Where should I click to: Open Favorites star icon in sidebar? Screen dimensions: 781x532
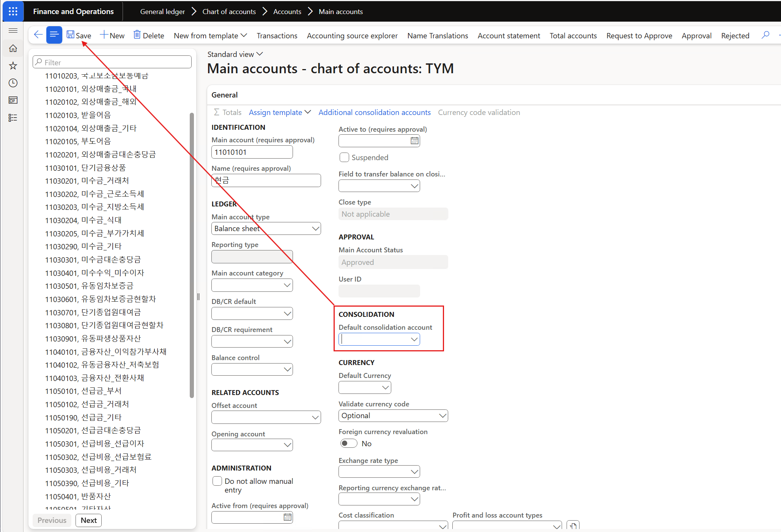pos(13,66)
